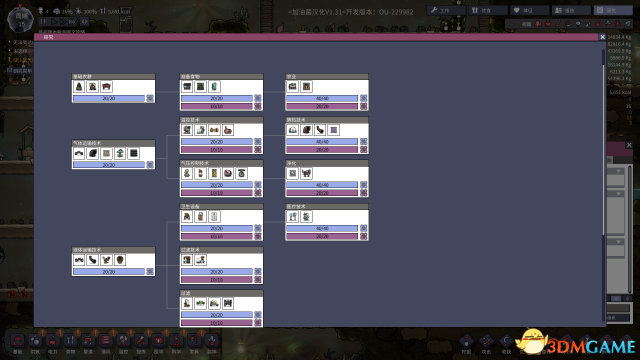The image size is (640, 360).
Task: Toggle the oxygen overlay view icon
Action: [538, 24]
